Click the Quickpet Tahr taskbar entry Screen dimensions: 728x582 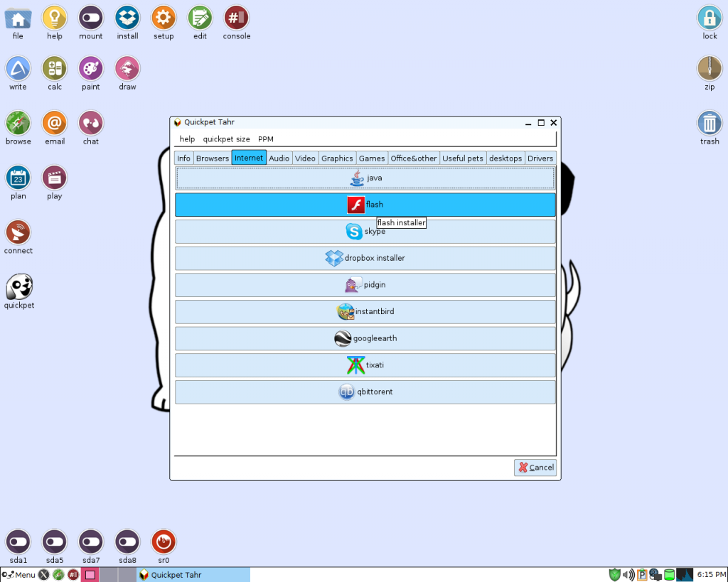coord(193,575)
